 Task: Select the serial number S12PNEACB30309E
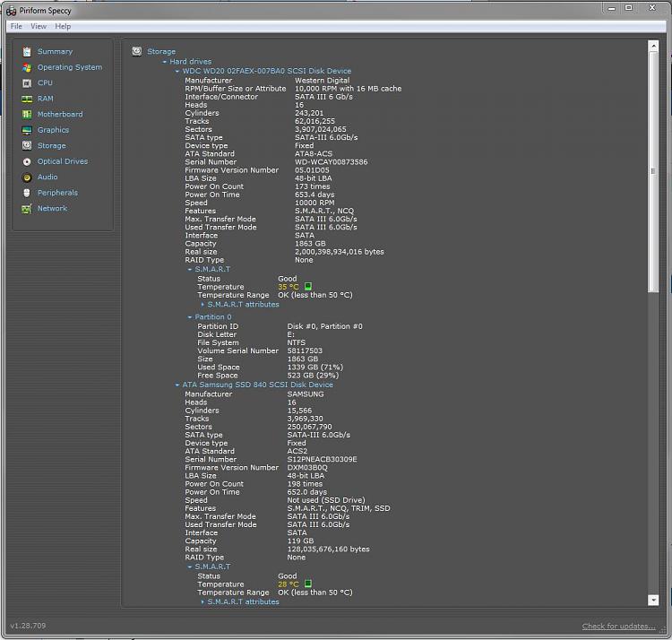pyautogui.click(x=323, y=459)
